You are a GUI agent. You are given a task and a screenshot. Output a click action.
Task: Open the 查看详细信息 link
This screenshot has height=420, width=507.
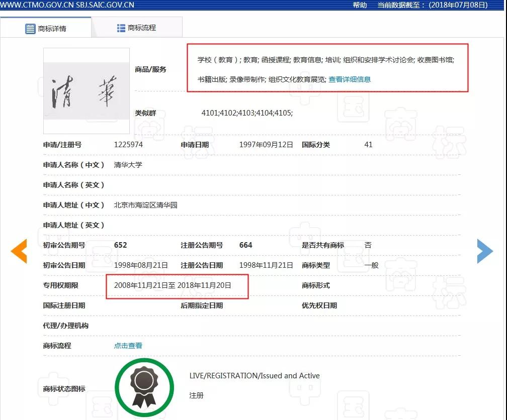click(x=350, y=79)
